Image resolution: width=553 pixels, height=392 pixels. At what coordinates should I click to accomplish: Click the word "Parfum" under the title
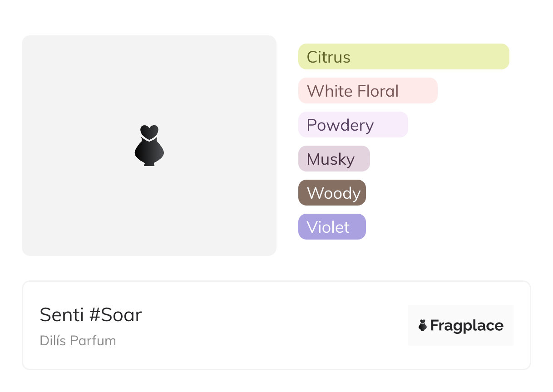click(x=98, y=340)
